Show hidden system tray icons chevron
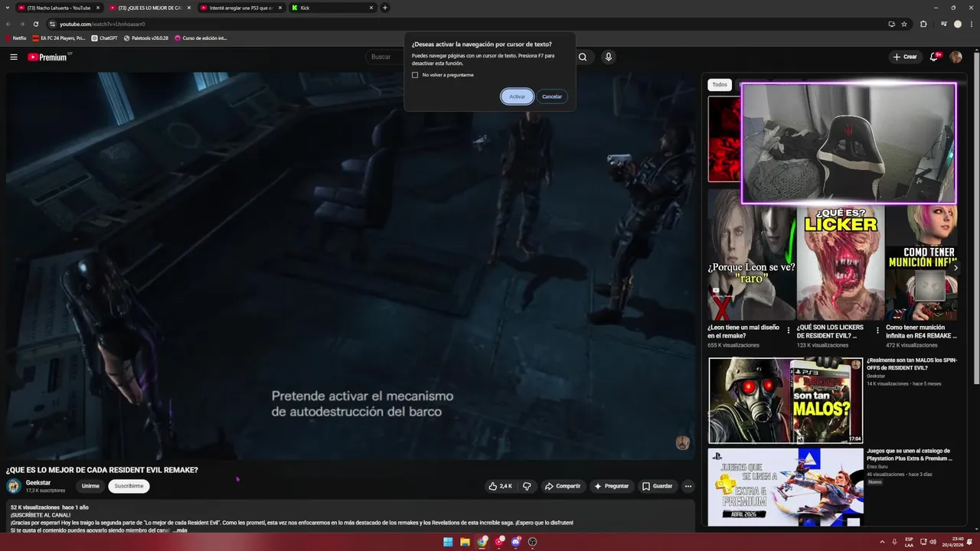Screen dimensions: 980x551 pyautogui.click(x=882, y=542)
